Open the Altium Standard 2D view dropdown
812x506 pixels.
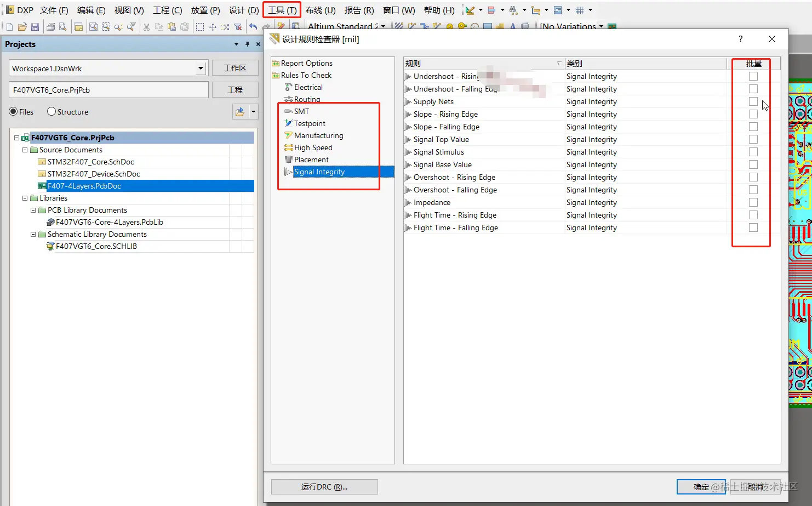(383, 26)
